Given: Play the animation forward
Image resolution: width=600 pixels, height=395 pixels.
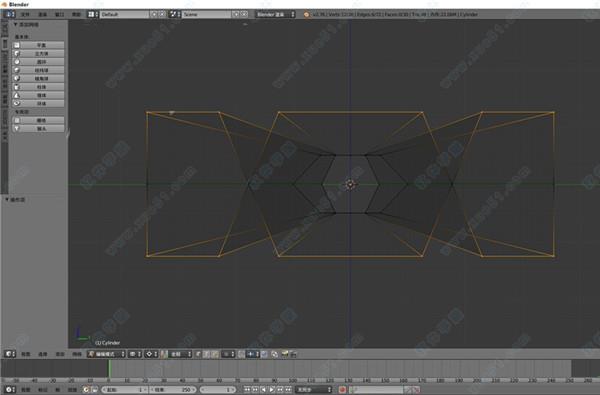Looking at the screenshot, I should (x=272, y=390).
